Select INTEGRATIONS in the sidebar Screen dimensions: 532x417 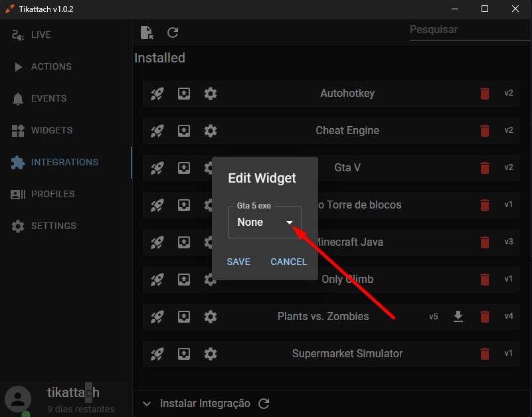click(x=66, y=162)
